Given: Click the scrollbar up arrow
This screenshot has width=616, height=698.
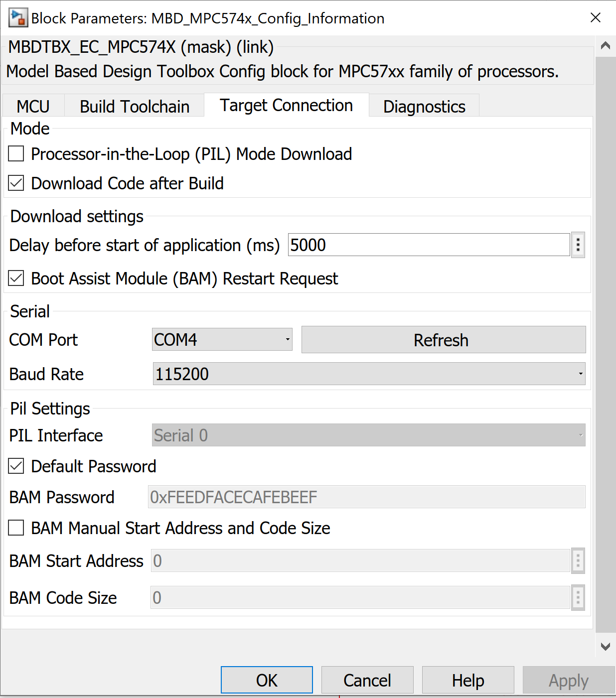Looking at the screenshot, I should point(606,45).
